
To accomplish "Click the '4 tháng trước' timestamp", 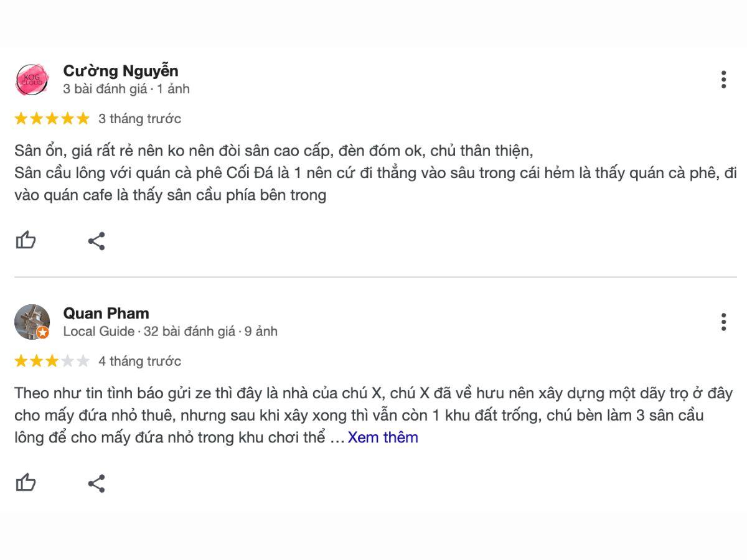I will tap(139, 361).
